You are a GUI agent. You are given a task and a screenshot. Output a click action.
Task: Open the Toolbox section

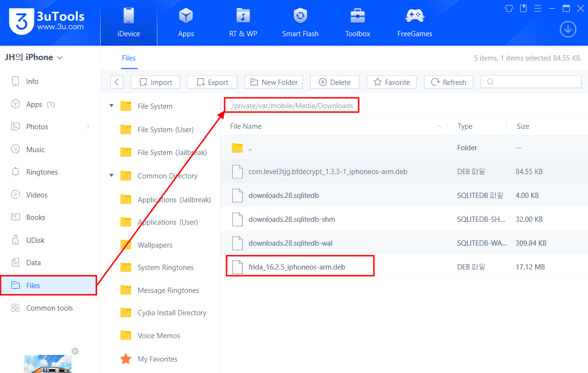(x=358, y=23)
